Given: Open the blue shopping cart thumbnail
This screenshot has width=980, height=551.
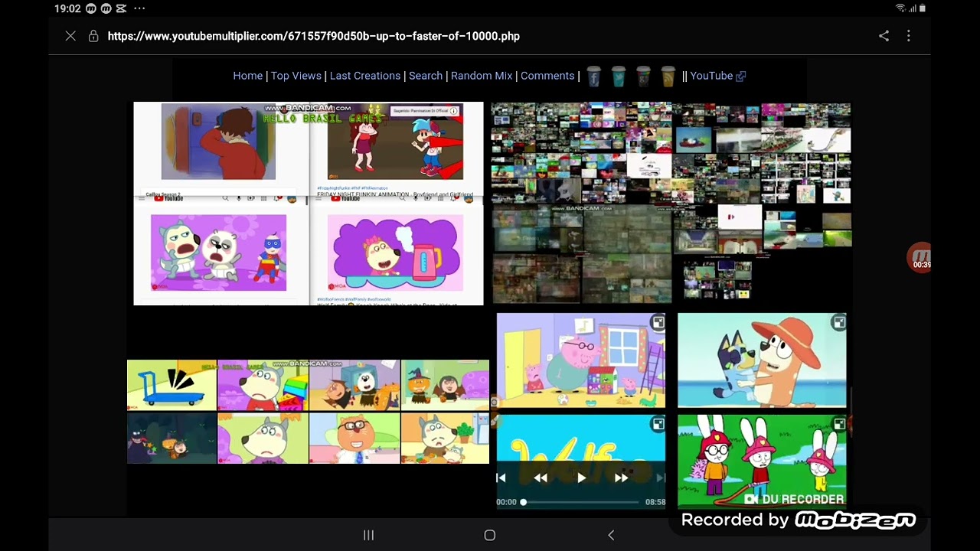Looking at the screenshot, I should (x=171, y=385).
